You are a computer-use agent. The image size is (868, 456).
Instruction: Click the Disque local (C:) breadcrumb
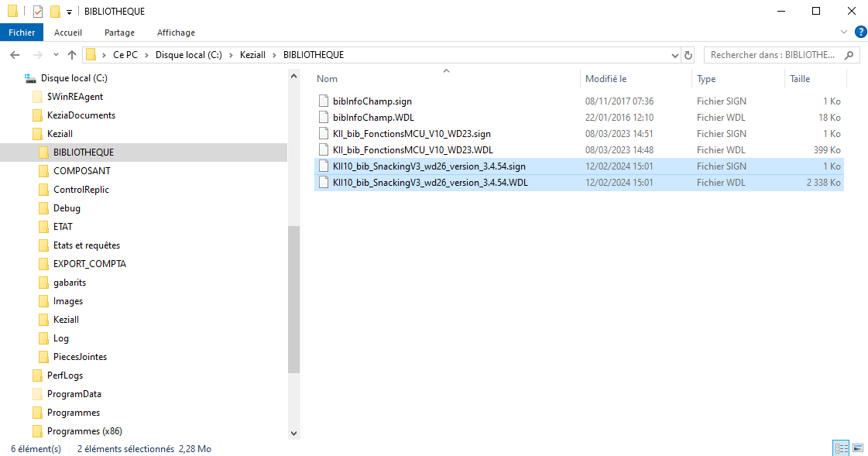pos(189,55)
